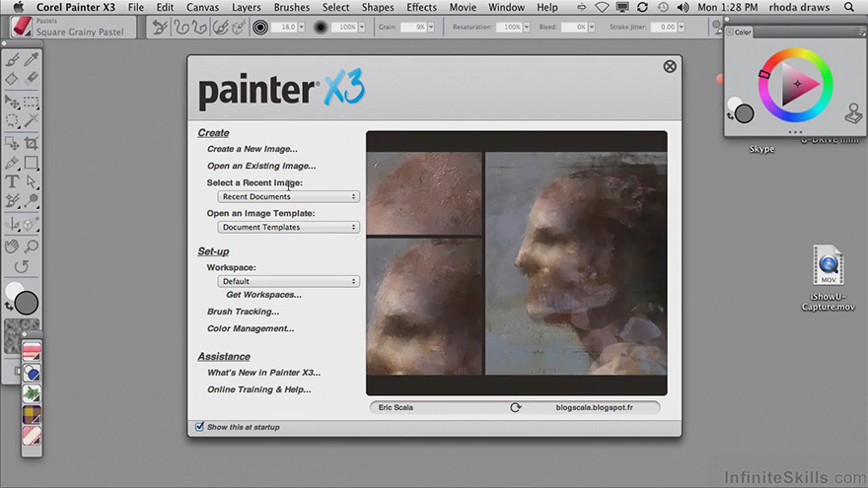Open the Movie menu
The image size is (868, 488).
(463, 7)
